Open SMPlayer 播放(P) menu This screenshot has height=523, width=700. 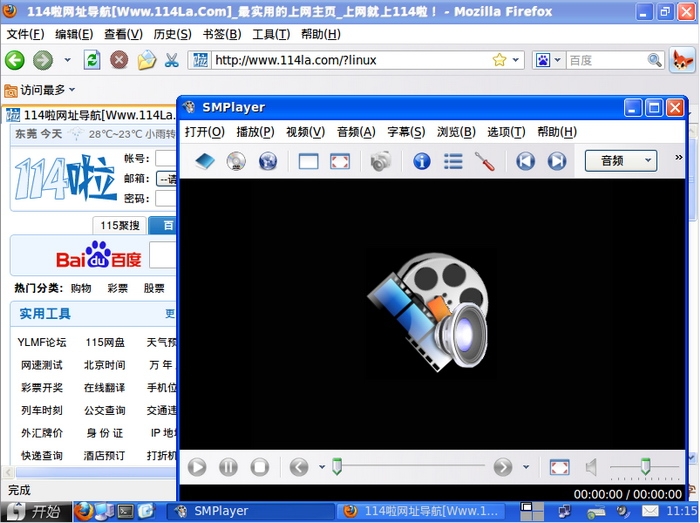(x=255, y=132)
